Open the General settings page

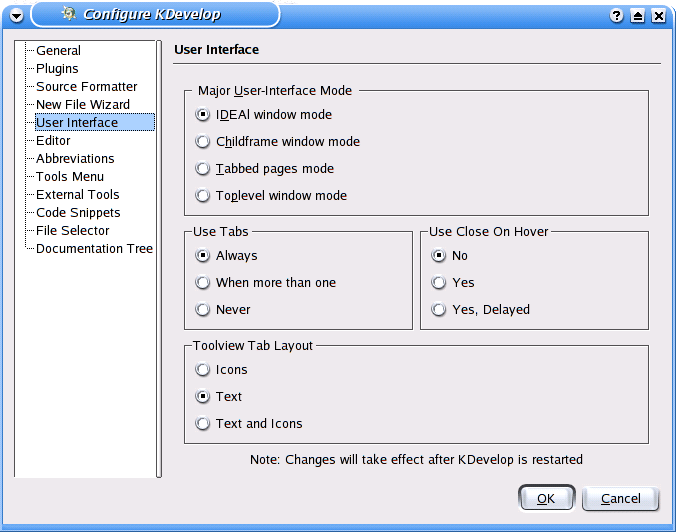click(58, 51)
